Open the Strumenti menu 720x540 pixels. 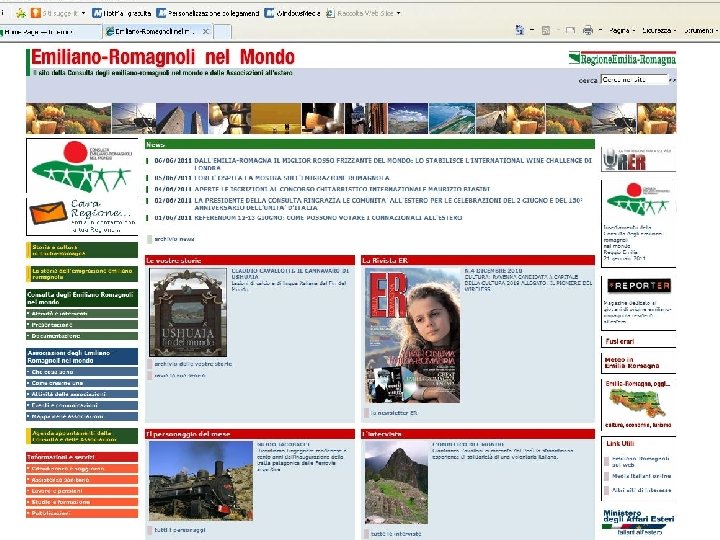(x=700, y=31)
